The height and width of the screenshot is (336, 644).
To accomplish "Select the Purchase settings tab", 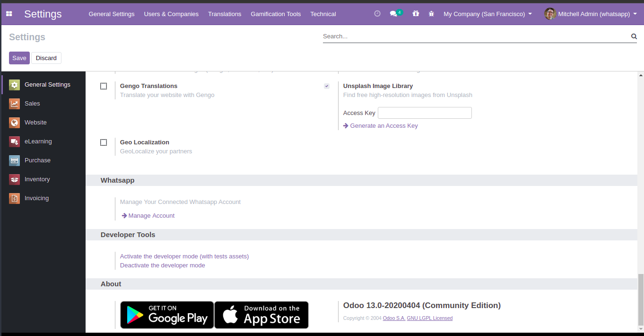I will 44,160.
